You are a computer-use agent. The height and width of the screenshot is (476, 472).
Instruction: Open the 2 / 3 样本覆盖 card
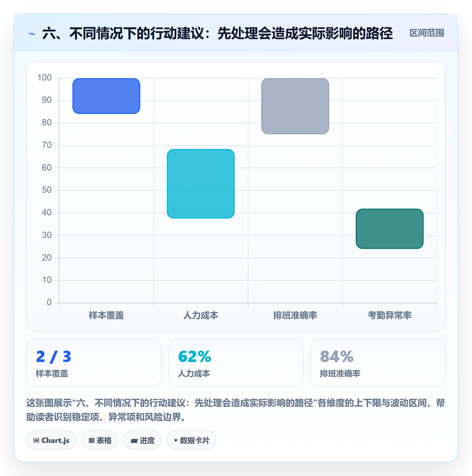point(94,363)
